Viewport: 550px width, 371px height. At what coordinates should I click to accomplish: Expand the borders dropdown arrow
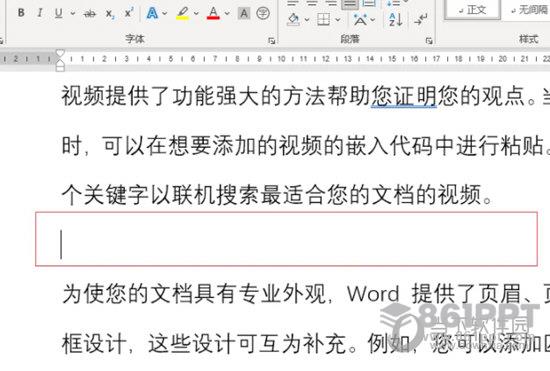pos(338,20)
